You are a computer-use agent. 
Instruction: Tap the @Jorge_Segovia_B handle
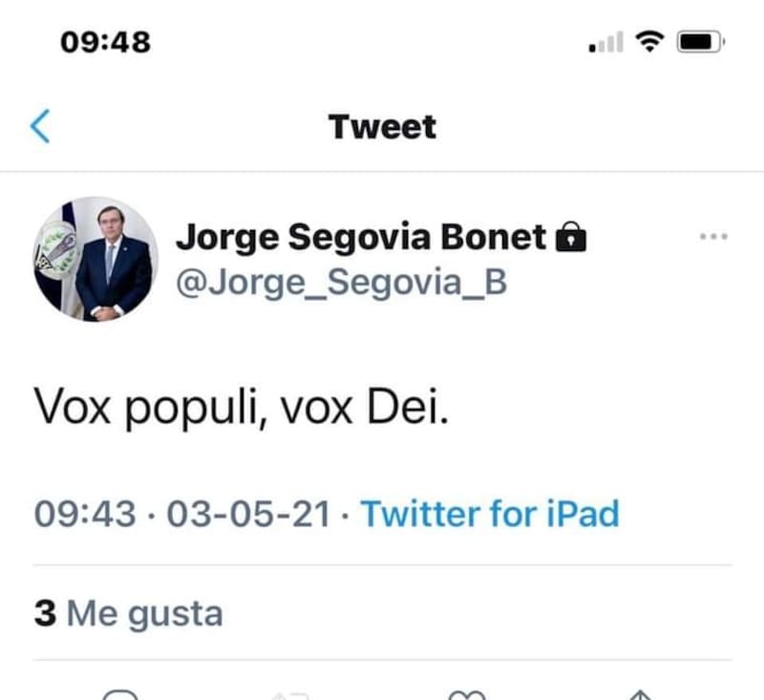pos(341,284)
